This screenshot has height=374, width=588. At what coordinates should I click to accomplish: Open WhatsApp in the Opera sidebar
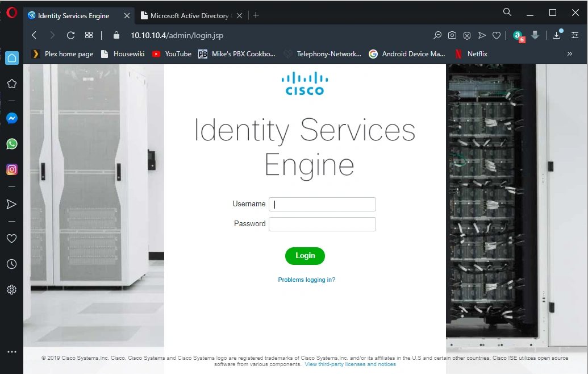point(11,144)
